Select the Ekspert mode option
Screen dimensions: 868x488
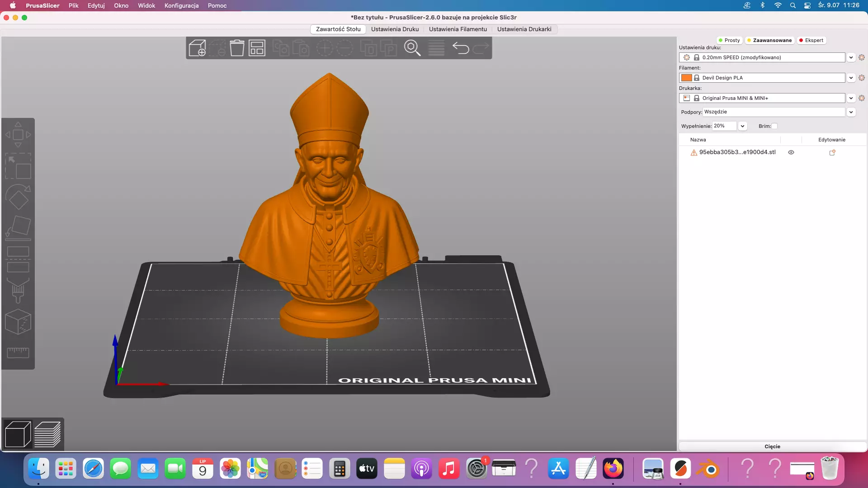pos(812,40)
